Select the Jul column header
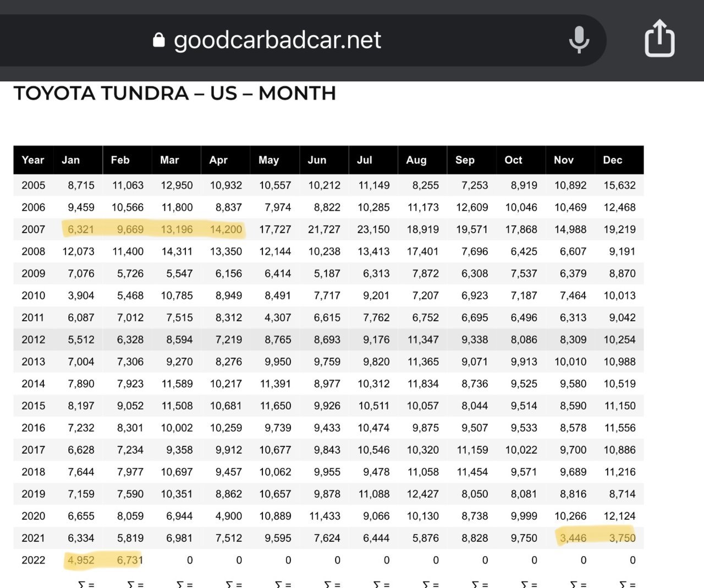Image resolution: width=704 pixels, height=588 pixels. click(x=373, y=160)
